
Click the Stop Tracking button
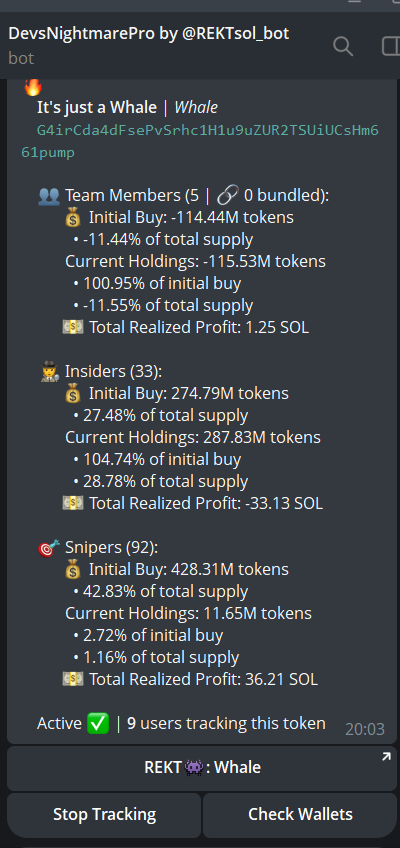click(x=104, y=814)
